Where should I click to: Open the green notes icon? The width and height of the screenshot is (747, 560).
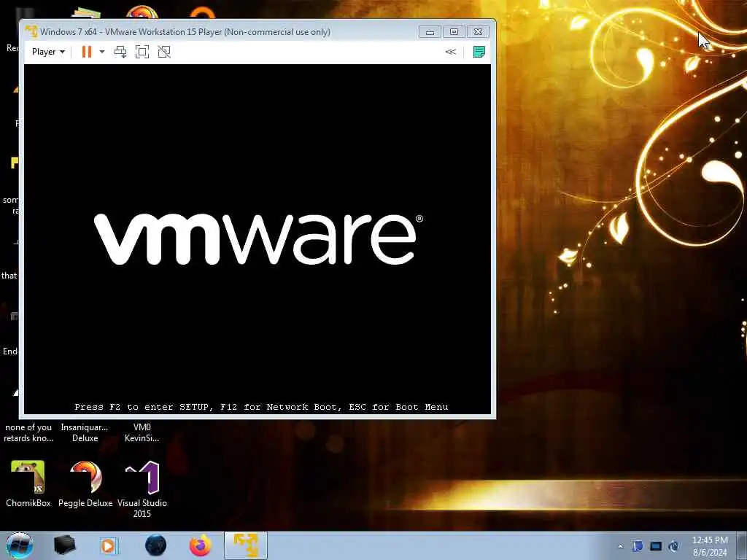pyautogui.click(x=479, y=52)
